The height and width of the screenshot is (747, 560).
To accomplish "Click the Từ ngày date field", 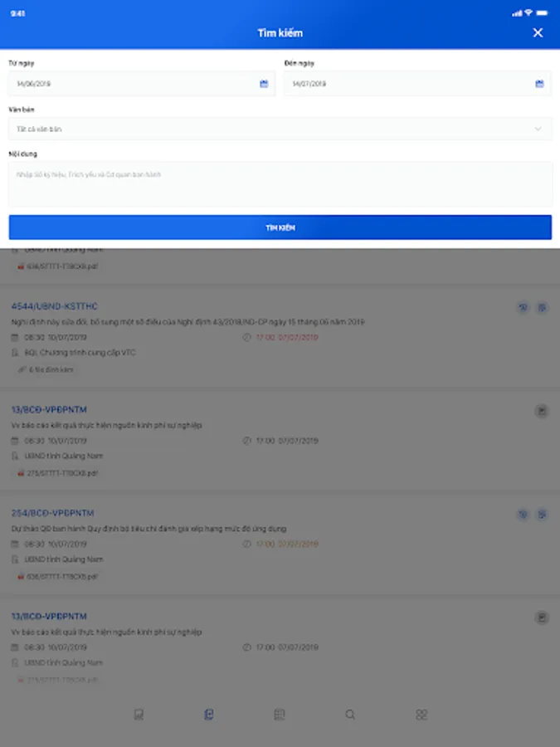I will pos(142,84).
